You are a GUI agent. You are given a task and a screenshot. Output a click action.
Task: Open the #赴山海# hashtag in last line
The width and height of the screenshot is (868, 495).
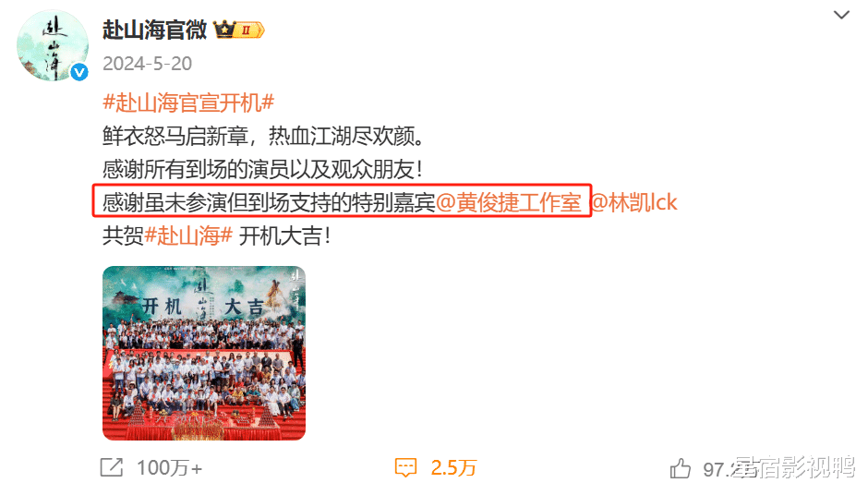188,236
